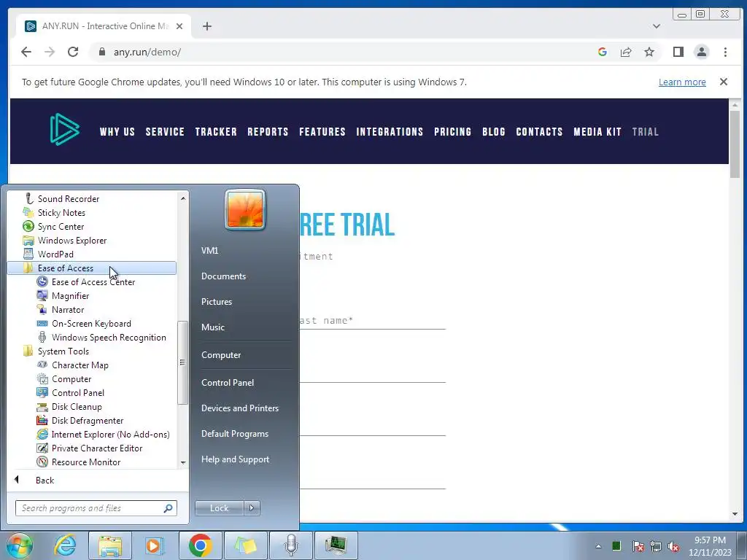Open Windows Media Player from taskbar

tap(153, 545)
